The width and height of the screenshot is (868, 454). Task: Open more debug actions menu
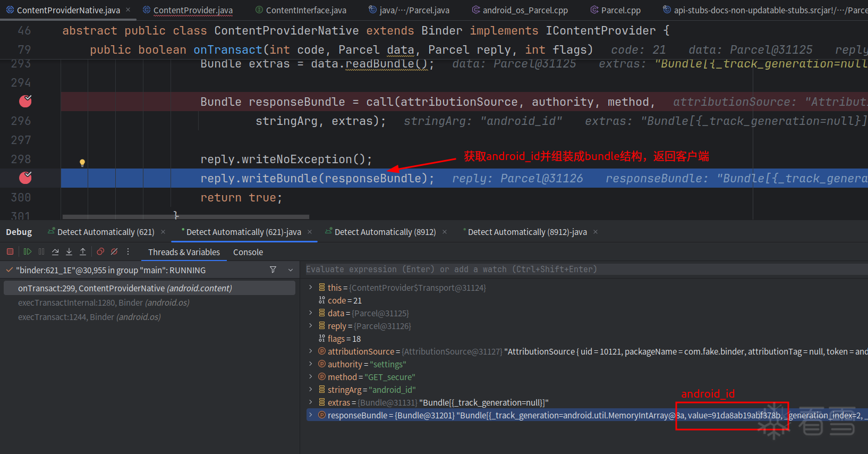tap(128, 251)
